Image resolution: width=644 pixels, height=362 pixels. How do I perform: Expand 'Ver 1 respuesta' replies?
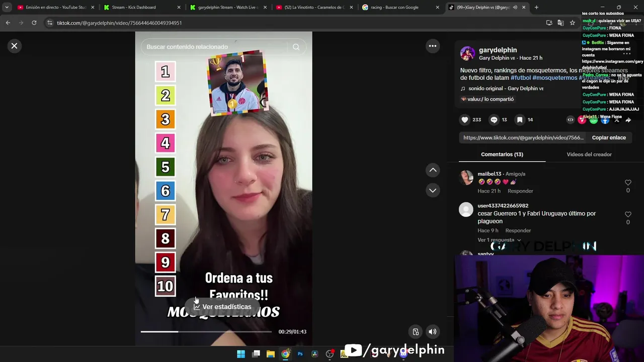coord(499,240)
